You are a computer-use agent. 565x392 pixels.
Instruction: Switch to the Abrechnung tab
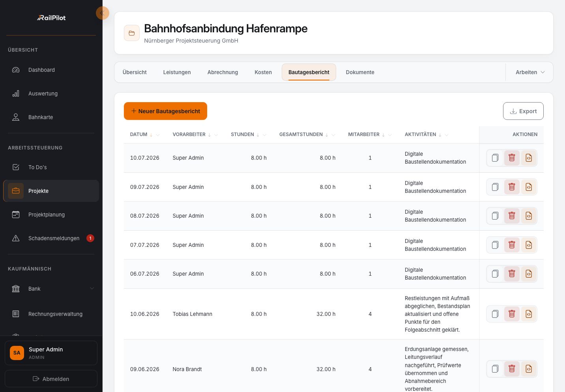[x=223, y=72]
